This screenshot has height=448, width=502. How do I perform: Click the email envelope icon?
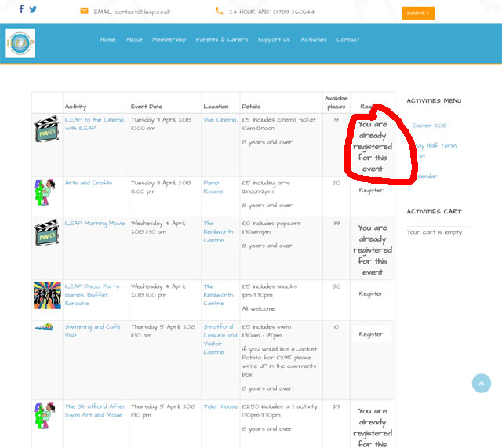tap(84, 12)
